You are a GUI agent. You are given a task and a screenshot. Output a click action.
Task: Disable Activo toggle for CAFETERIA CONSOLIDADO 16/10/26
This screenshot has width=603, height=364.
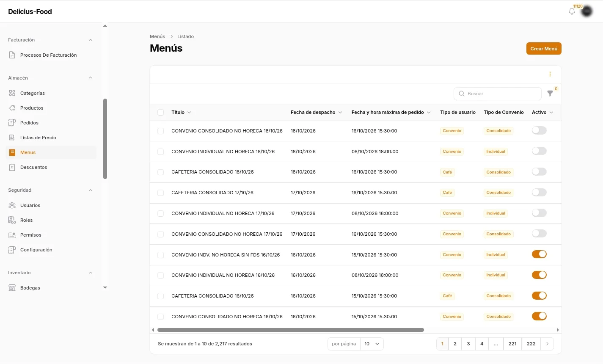539,295
